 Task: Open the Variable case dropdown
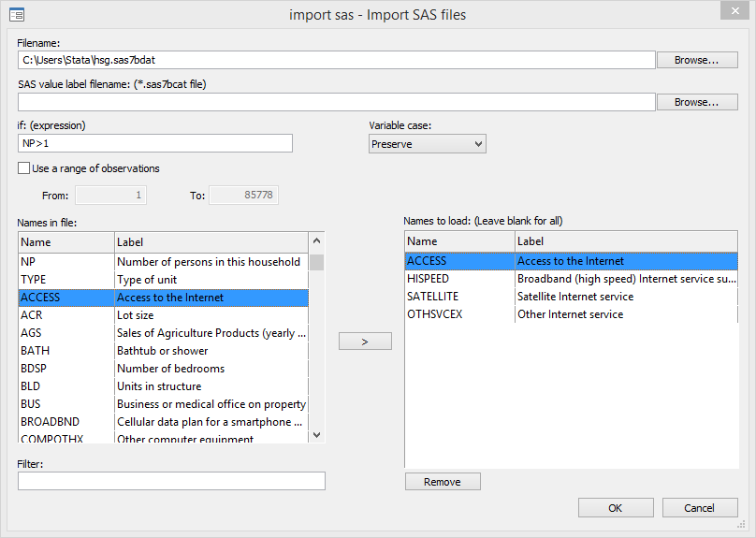click(428, 144)
